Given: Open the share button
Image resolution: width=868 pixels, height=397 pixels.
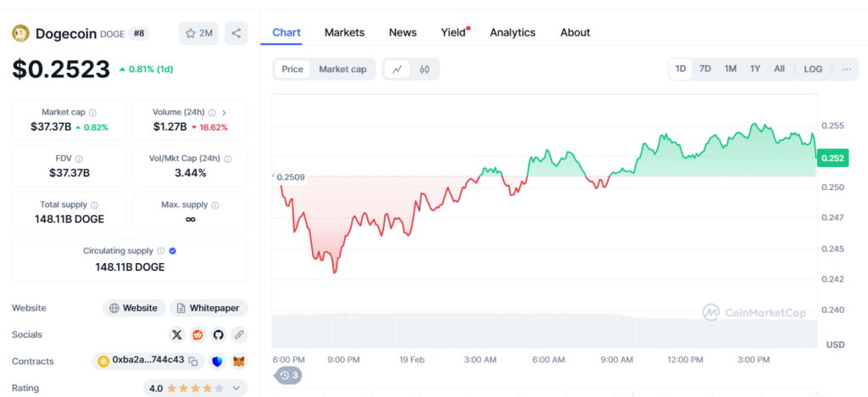Looking at the screenshot, I should (236, 33).
